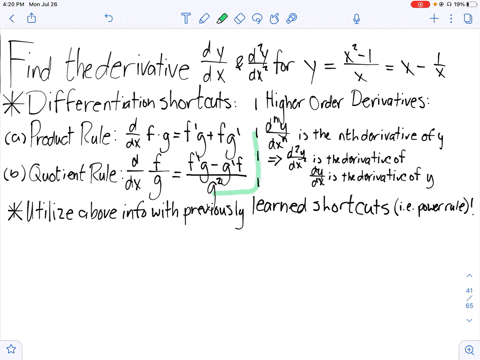
Task: Tap the battery status indicator
Action: pyautogui.click(x=472, y=4)
